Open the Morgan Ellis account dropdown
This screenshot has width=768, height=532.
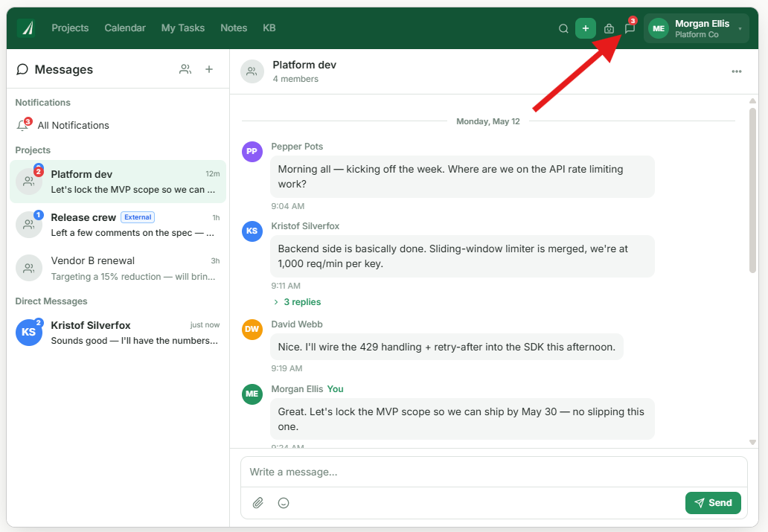coord(696,28)
